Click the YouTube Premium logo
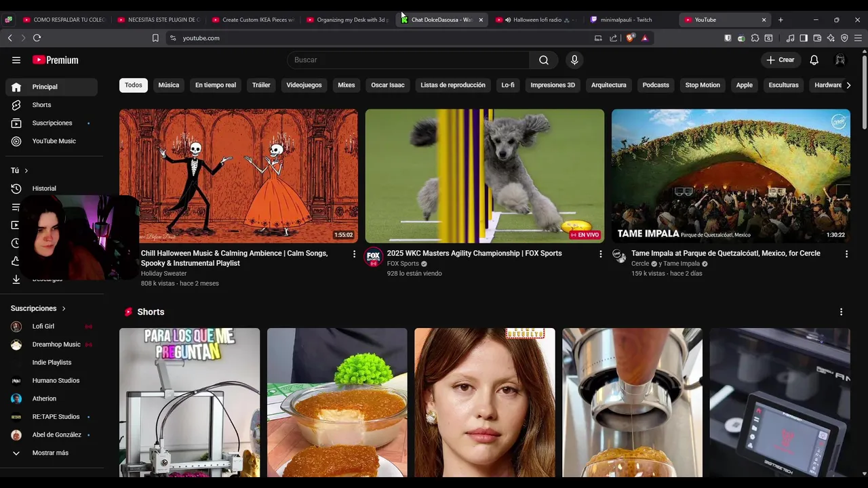This screenshot has height=488, width=868. [56, 60]
